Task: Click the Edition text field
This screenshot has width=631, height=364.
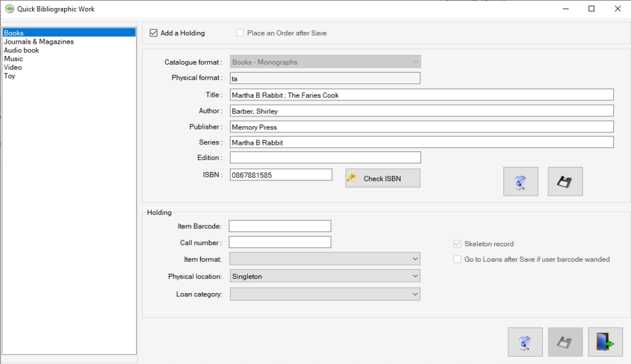Action: click(325, 157)
